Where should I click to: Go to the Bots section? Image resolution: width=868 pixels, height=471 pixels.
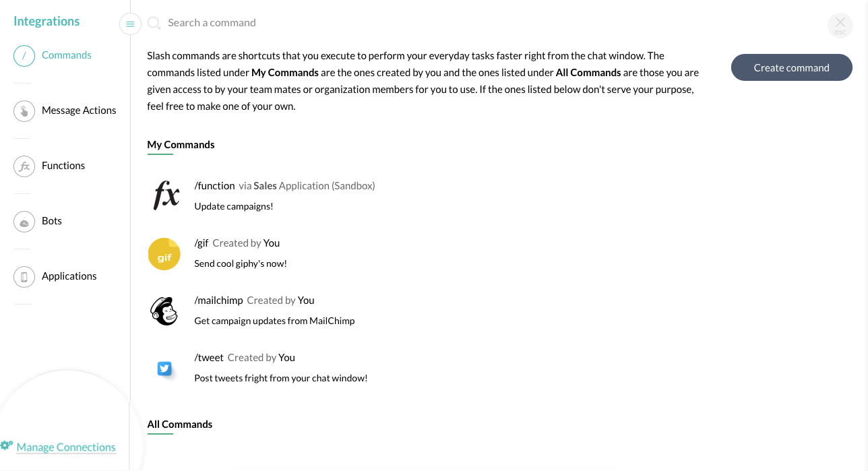52,221
